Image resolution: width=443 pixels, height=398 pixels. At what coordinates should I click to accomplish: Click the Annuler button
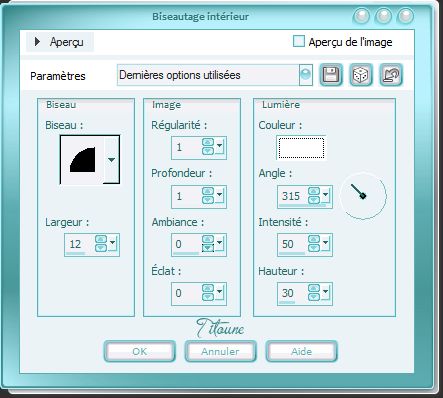pos(220,351)
